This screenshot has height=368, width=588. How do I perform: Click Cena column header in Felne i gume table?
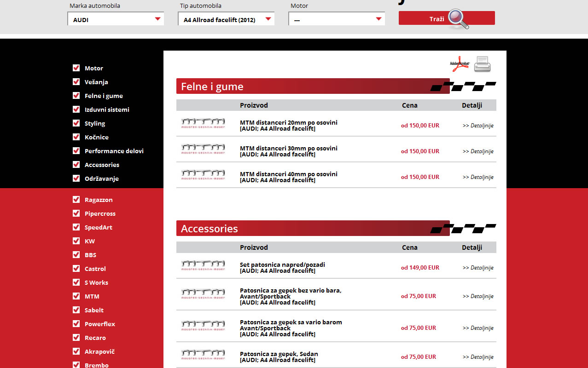click(x=410, y=105)
